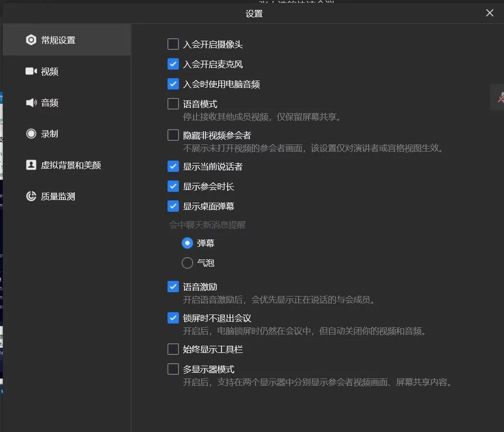Click the speaker icon next to 音频

(x=31, y=102)
